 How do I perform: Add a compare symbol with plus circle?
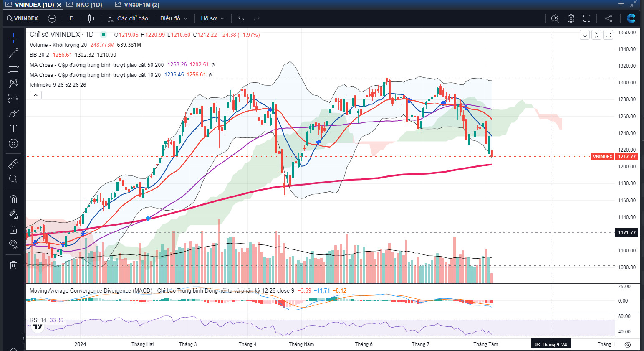click(x=52, y=18)
